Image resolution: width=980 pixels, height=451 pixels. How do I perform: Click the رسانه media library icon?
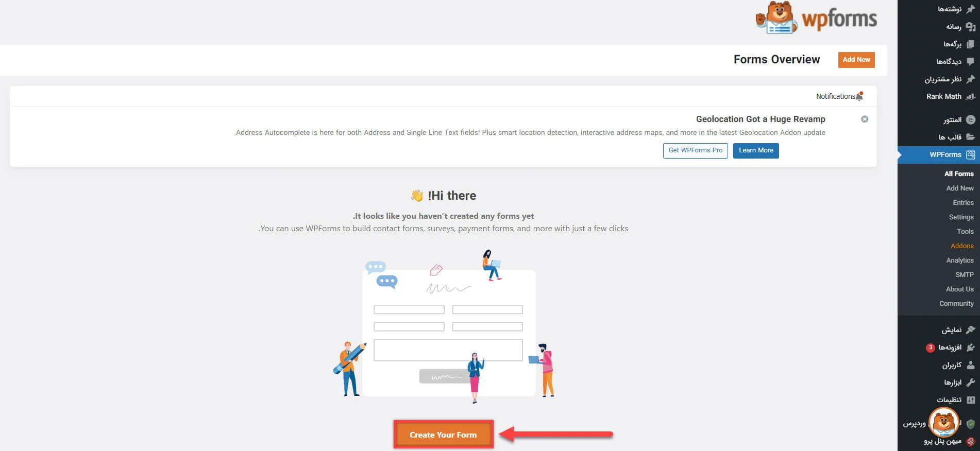tap(971, 26)
